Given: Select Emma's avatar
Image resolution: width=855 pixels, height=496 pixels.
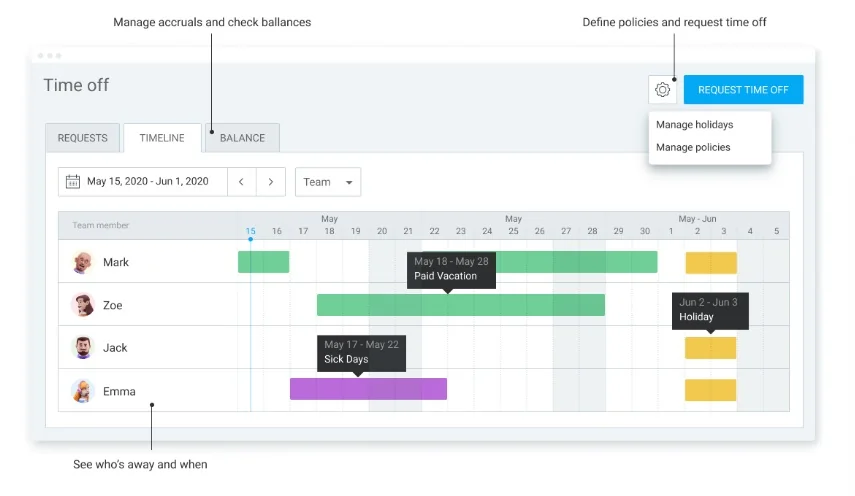Looking at the screenshot, I should 83,391.
